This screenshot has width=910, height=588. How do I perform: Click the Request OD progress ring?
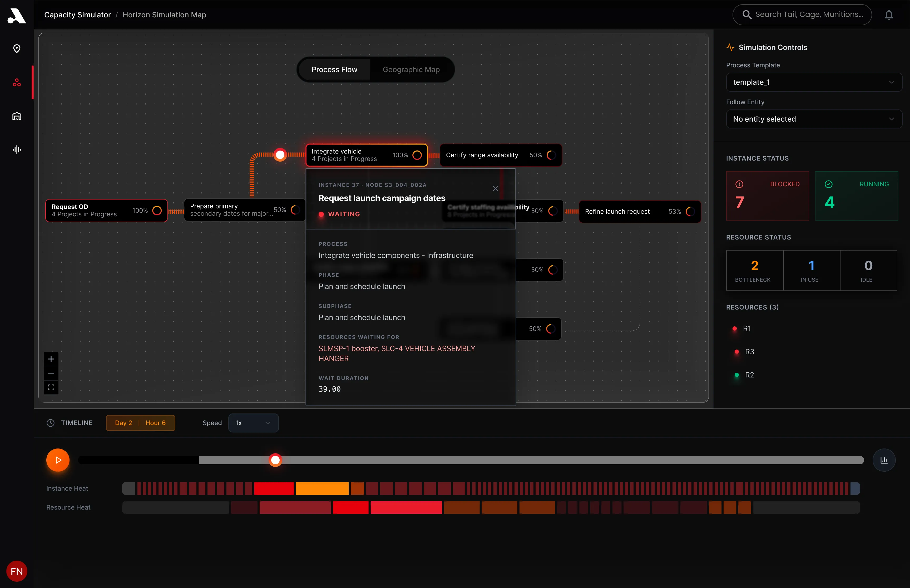pos(157,210)
